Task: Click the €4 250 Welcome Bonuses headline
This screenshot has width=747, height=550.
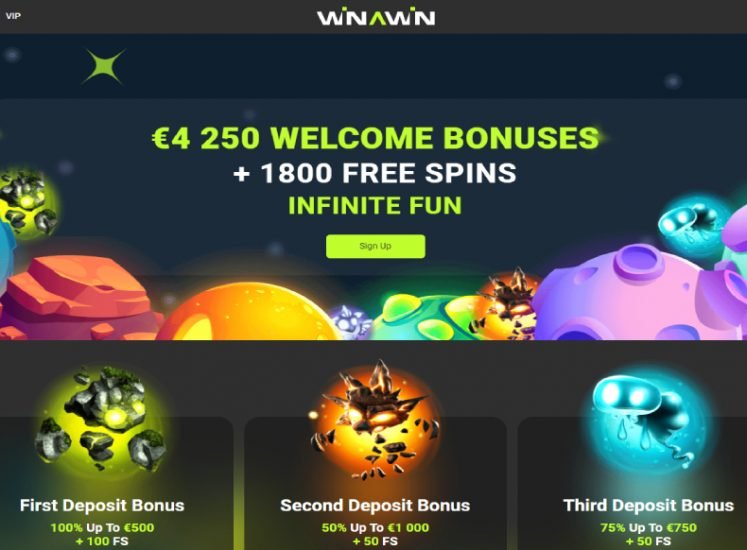Action: coord(375,138)
